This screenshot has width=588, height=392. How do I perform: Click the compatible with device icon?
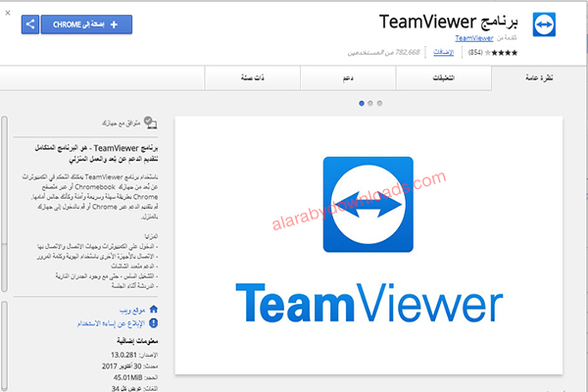pyautogui.click(x=150, y=122)
